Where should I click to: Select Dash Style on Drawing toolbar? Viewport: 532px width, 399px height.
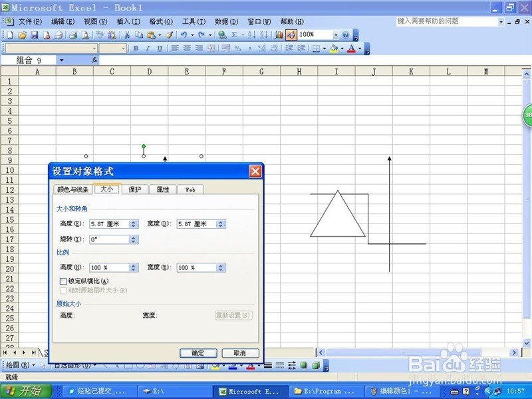[280, 365]
